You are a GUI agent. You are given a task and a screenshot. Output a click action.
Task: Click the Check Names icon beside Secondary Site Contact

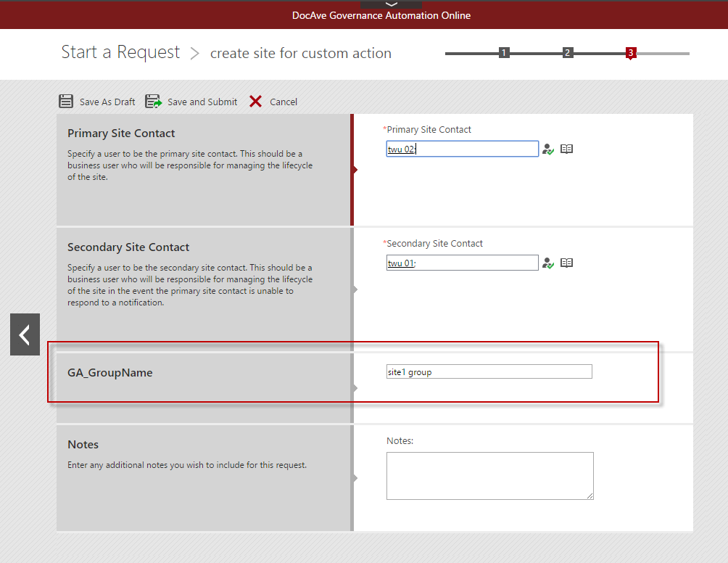click(x=548, y=263)
